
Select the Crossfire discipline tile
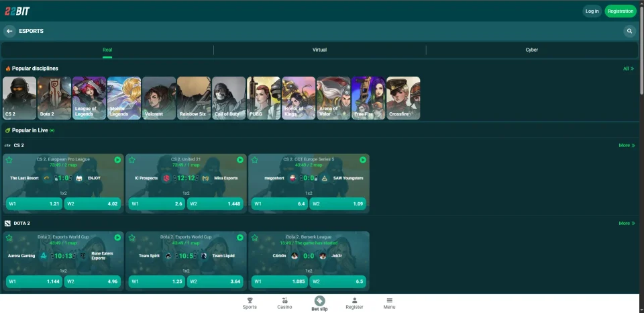403,98
